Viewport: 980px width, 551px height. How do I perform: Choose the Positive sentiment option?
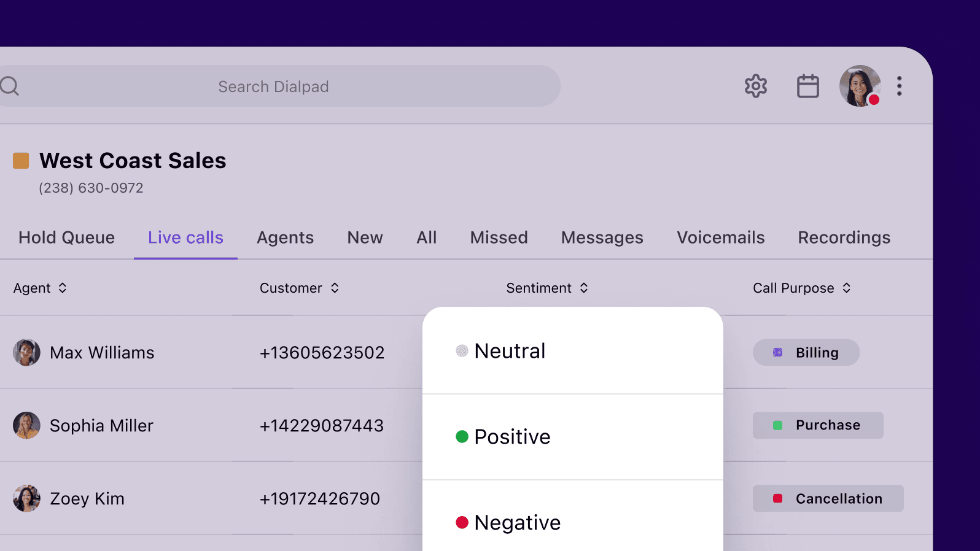coord(573,437)
